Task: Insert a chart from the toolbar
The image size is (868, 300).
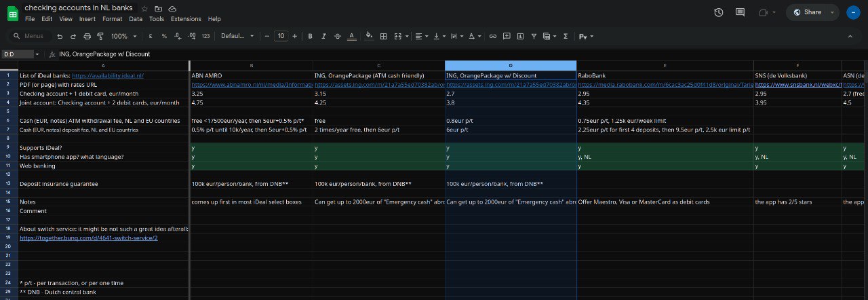Action: (x=519, y=36)
